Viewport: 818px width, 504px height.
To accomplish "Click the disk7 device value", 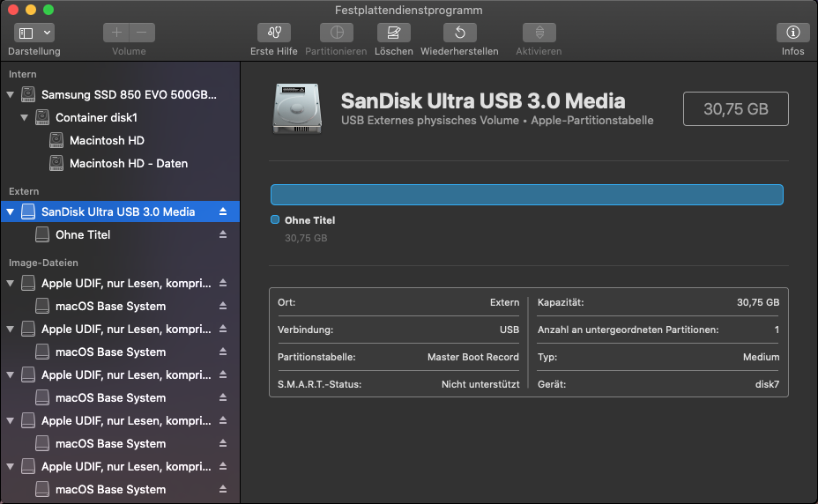I will [767, 384].
